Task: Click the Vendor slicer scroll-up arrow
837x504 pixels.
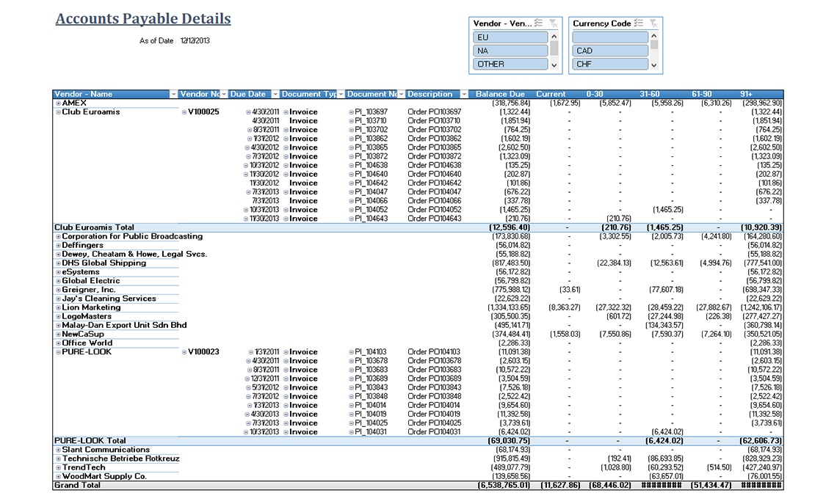Action: tap(554, 36)
